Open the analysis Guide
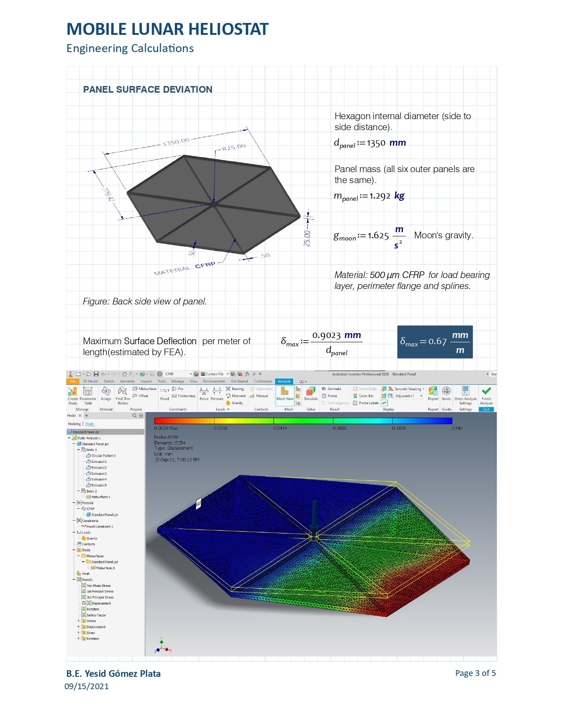Viewport: 563px width, 728px height. [446, 394]
